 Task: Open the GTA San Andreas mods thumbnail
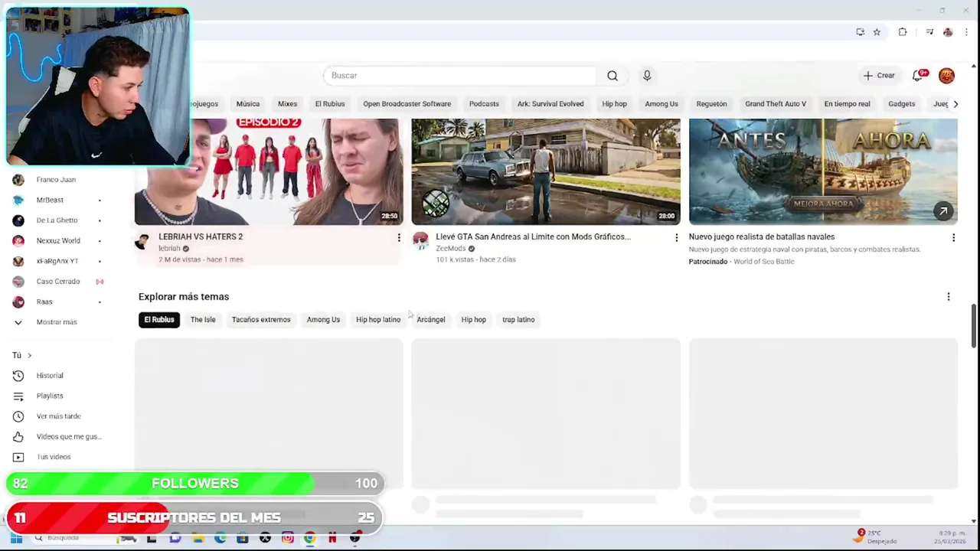[546, 171]
